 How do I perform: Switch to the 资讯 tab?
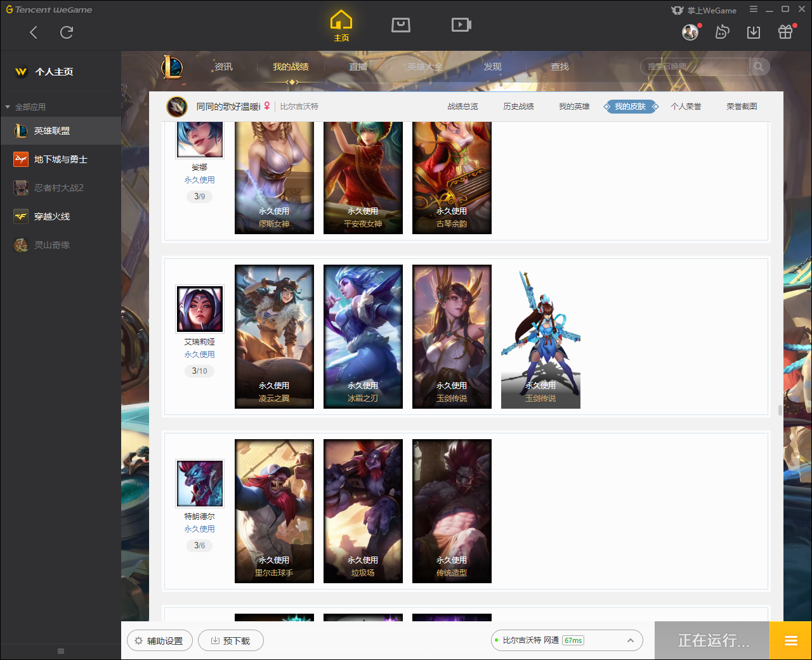pos(223,67)
